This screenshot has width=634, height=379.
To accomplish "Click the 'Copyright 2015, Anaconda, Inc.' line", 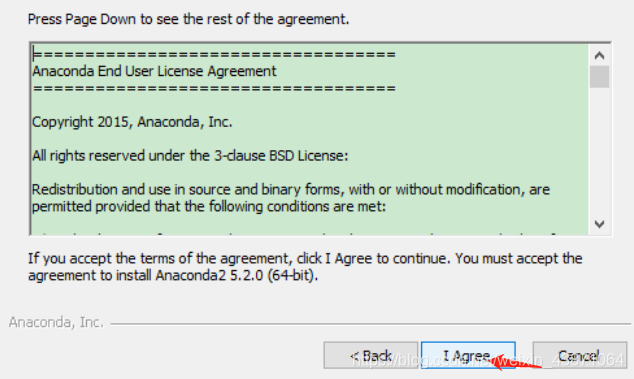I will click(132, 122).
